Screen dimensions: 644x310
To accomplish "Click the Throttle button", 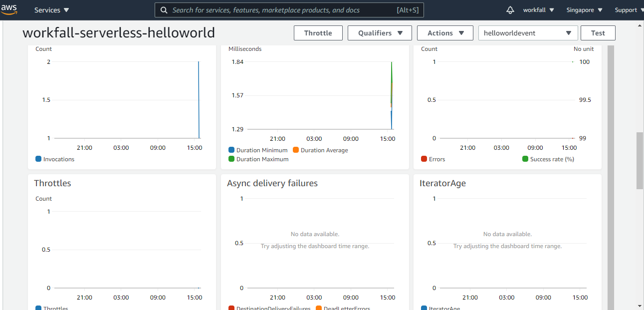I will coord(318,33).
